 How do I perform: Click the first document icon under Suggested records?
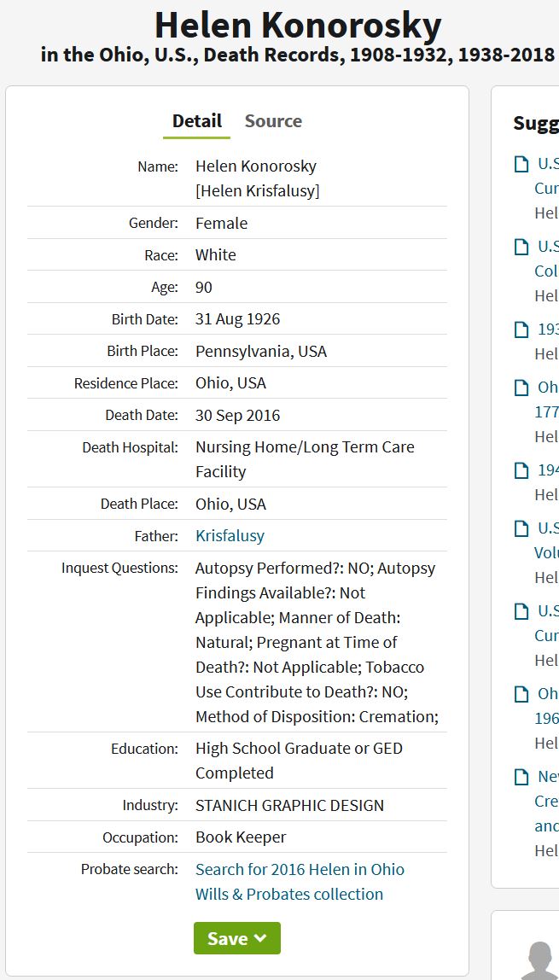(521, 164)
